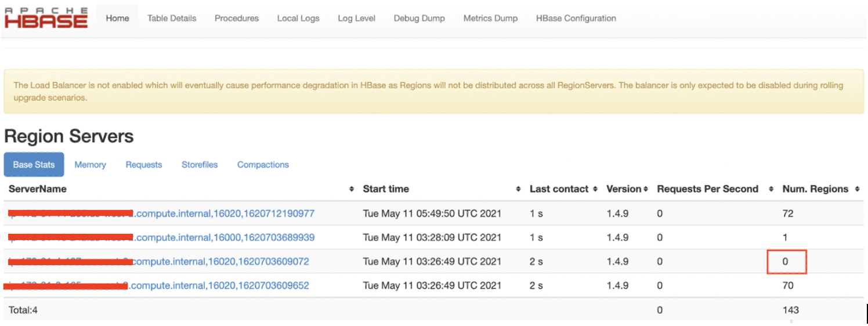Open region server link ending 1620712190977
This screenshot has width=868, height=326.
click(161, 213)
